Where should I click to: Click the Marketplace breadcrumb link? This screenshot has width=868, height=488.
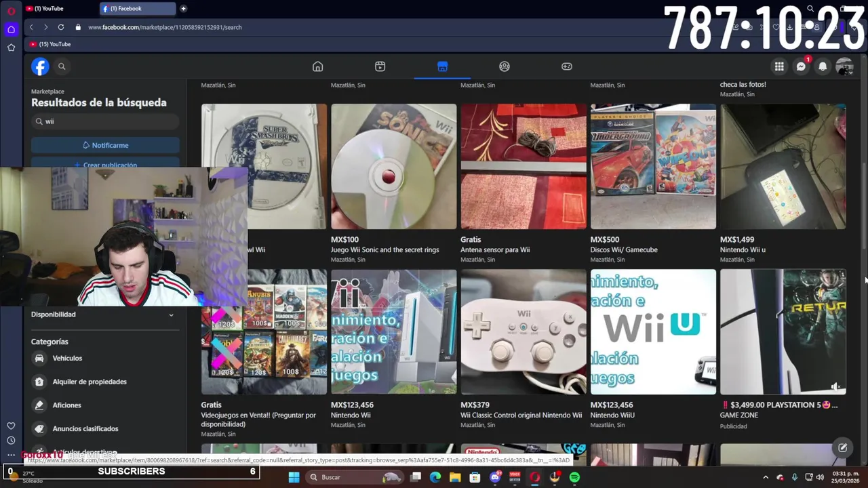point(47,91)
